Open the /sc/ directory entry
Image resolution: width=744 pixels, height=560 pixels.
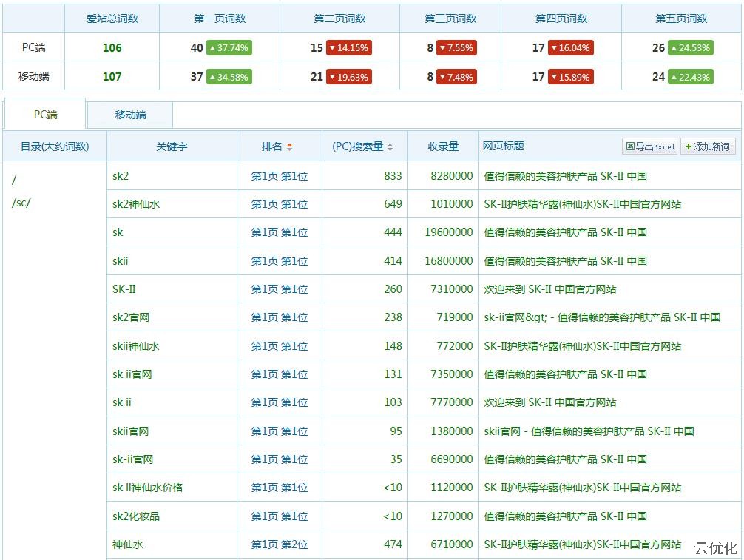[21, 203]
